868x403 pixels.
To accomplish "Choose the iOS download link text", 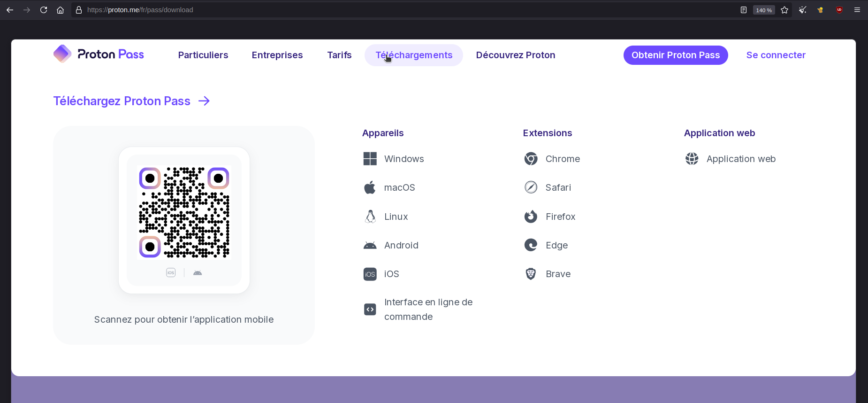I will [x=392, y=274].
